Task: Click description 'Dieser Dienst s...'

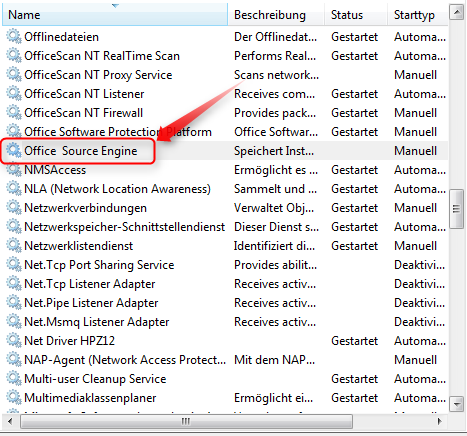Action: [276, 227]
